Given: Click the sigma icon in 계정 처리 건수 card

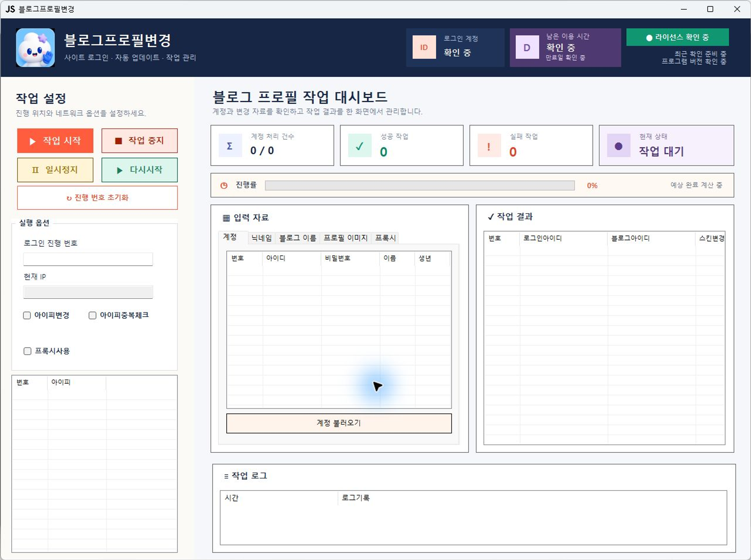Looking at the screenshot, I should tap(230, 145).
